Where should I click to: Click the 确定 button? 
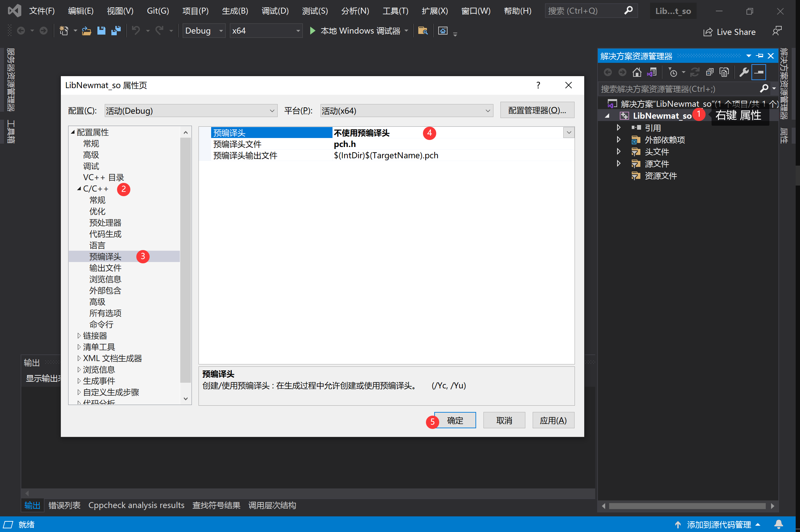tap(455, 420)
